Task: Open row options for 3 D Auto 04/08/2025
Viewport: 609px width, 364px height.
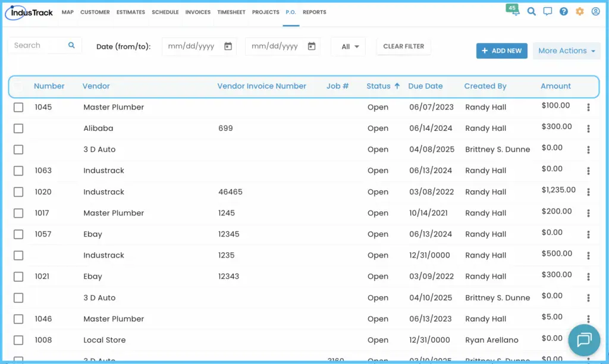Action: 588,149
